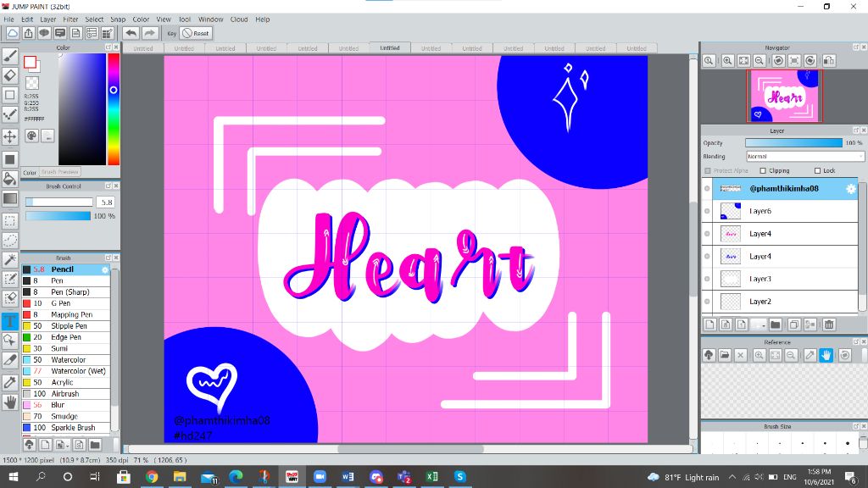Open the Layer menu
The image size is (868, 488).
click(x=48, y=19)
